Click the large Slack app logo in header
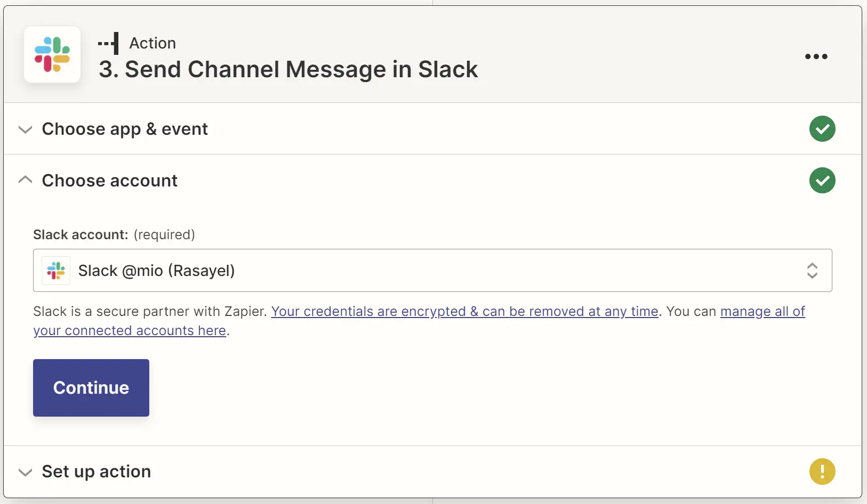This screenshot has height=504, width=867. pos(52,54)
